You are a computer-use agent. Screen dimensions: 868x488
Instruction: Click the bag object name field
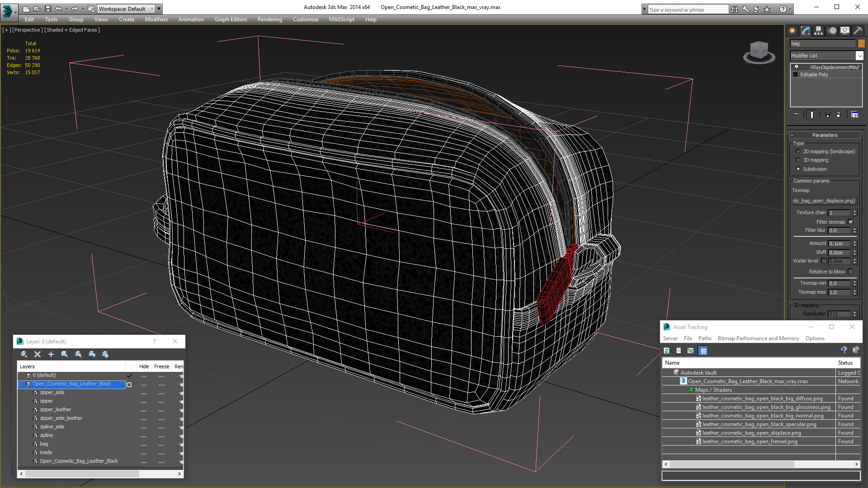pos(822,43)
